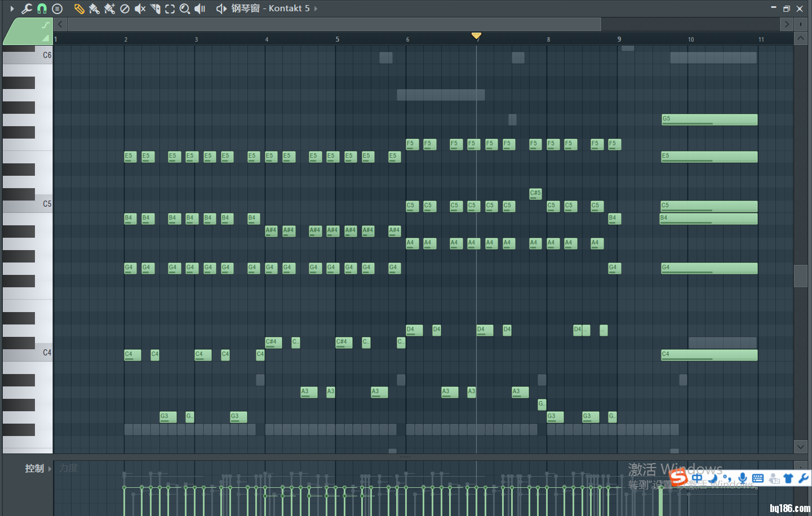Select the Zoom magnifier tool
Image resolution: width=812 pixels, height=516 pixels.
185,8
